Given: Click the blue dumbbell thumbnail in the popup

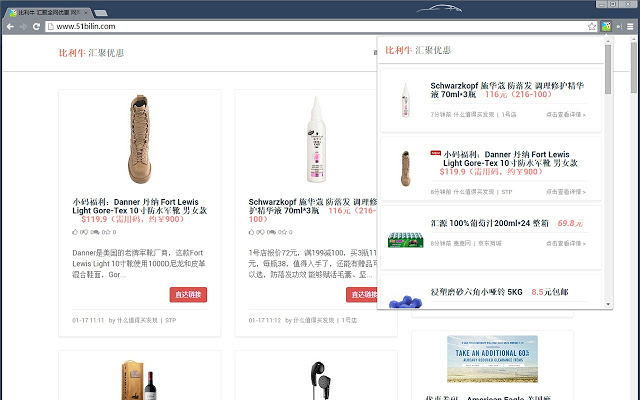Looking at the screenshot, I should tap(405, 302).
